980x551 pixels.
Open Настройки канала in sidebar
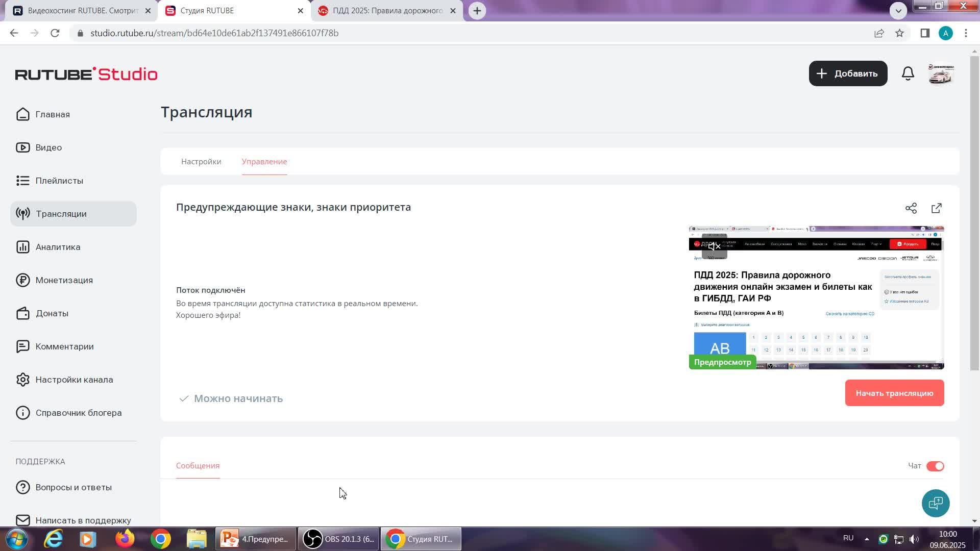coord(74,380)
